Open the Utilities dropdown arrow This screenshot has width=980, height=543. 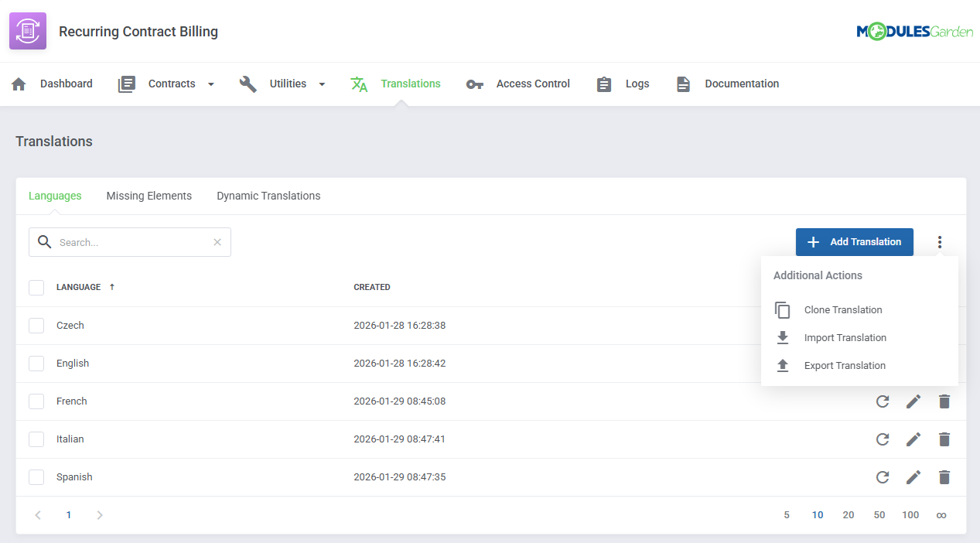click(322, 84)
